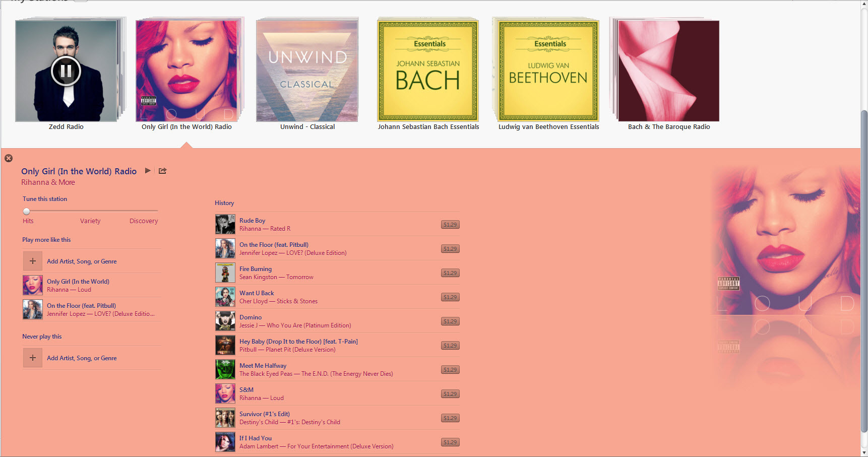Close the station details panel
The image size is (868, 457).
9,158
